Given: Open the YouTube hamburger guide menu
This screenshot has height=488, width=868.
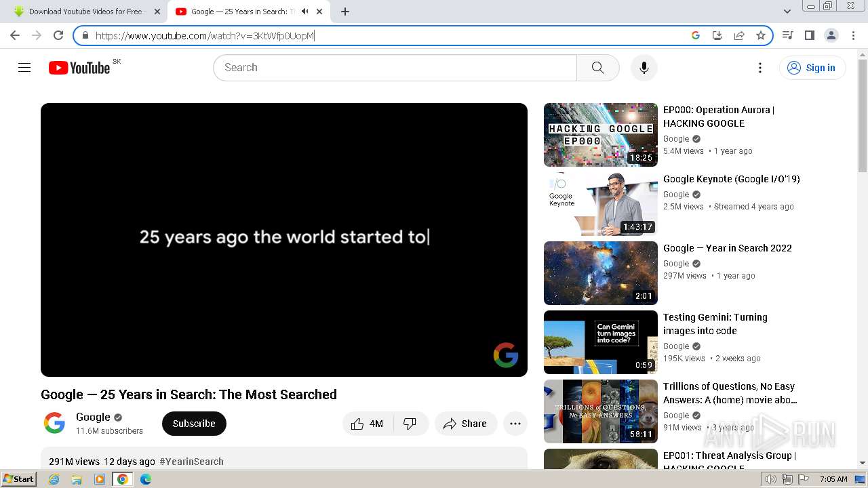Looking at the screenshot, I should point(24,68).
